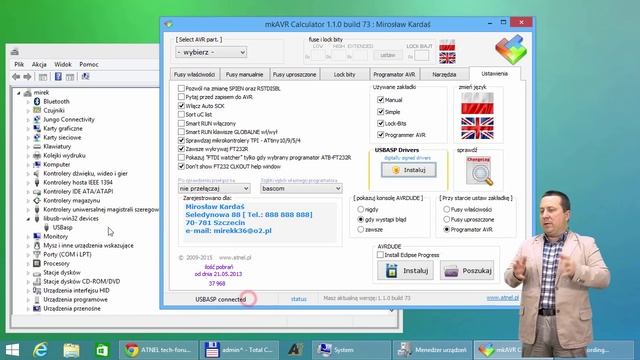Select 'zawsze' AVRDUDE console option
The width and height of the screenshot is (640, 360).
tap(360, 229)
